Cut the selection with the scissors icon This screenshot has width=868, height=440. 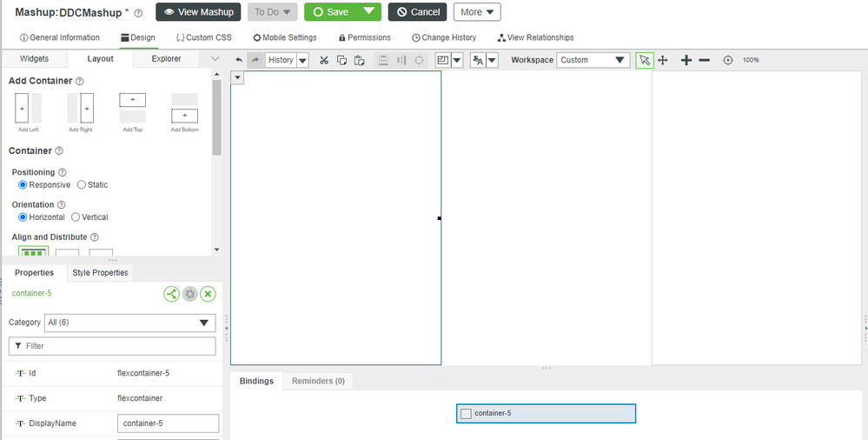coord(324,60)
